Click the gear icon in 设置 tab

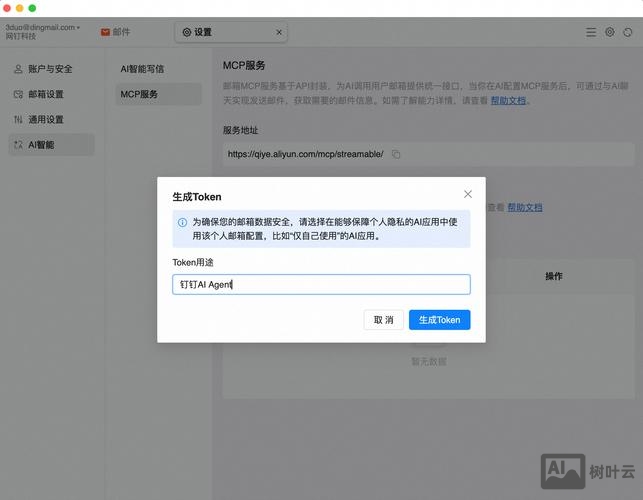point(187,32)
